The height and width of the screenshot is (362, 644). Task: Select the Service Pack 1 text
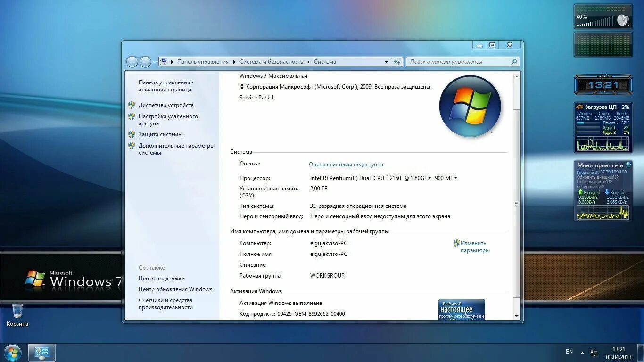(256, 98)
